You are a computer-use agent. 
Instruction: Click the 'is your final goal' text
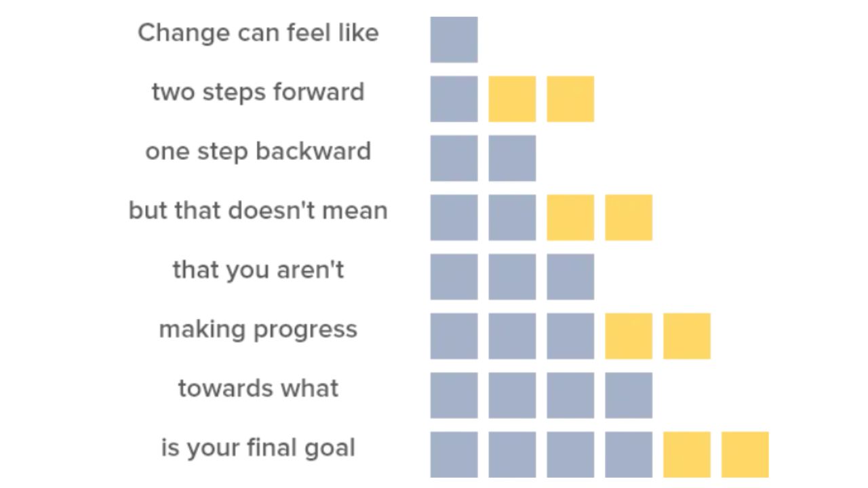click(258, 448)
